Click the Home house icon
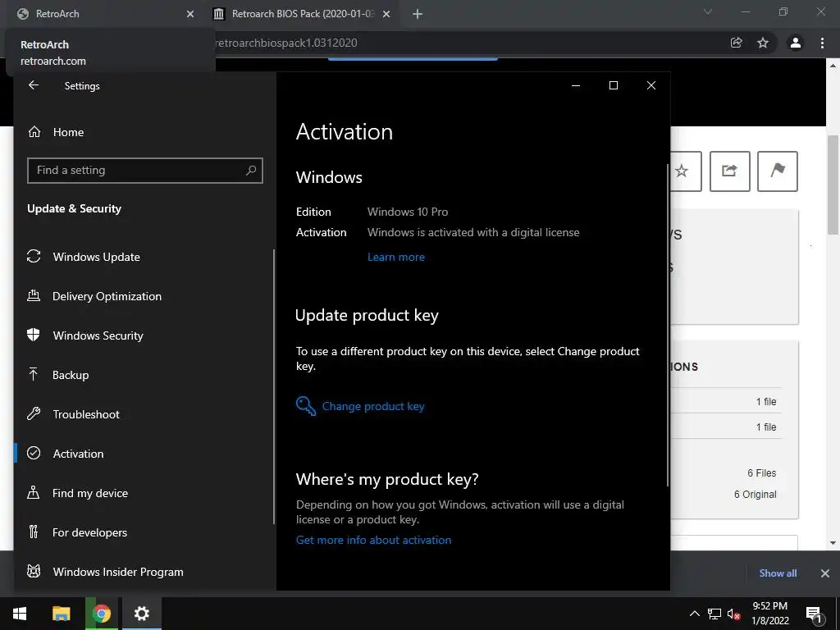Viewport: 840px width, 630px height. pos(34,132)
